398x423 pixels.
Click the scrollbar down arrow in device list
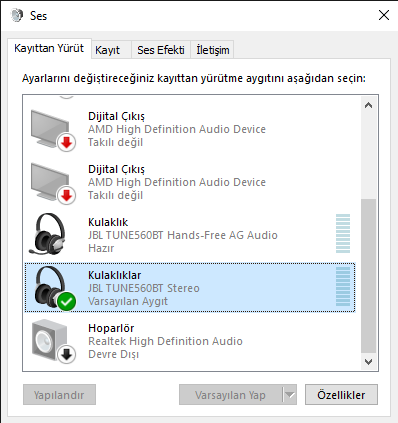pyautogui.click(x=368, y=361)
